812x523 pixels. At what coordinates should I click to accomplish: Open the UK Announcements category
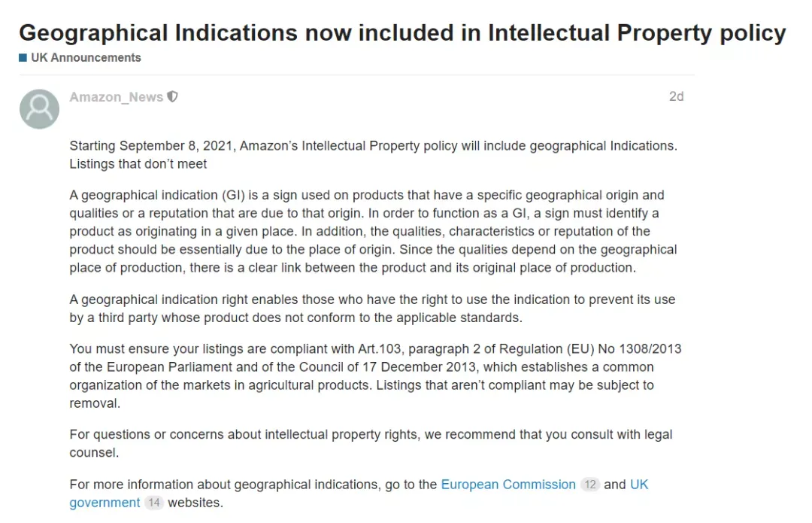(x=86, y=57)
